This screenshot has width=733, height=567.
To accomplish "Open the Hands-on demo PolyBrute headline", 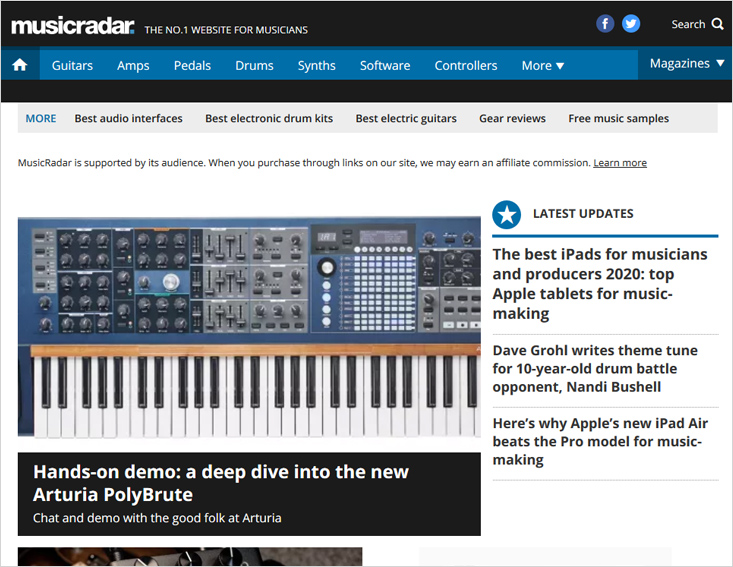I will click(x=221, y=483).
